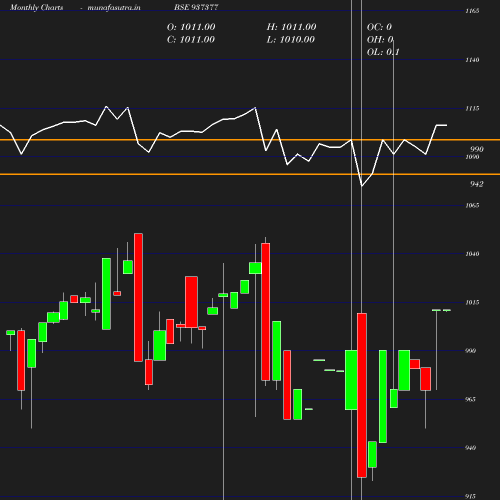The height and width of the screenshot is (500, 500).
Task: Click the "Monthly Charts" title text
Action: point(37,7)
